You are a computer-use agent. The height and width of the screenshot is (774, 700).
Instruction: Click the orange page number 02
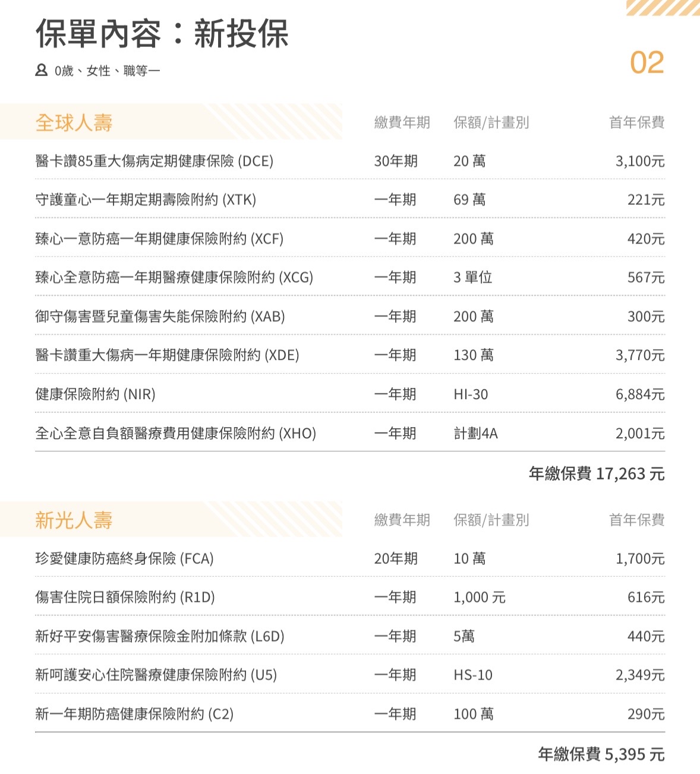[x=647, y=62]
